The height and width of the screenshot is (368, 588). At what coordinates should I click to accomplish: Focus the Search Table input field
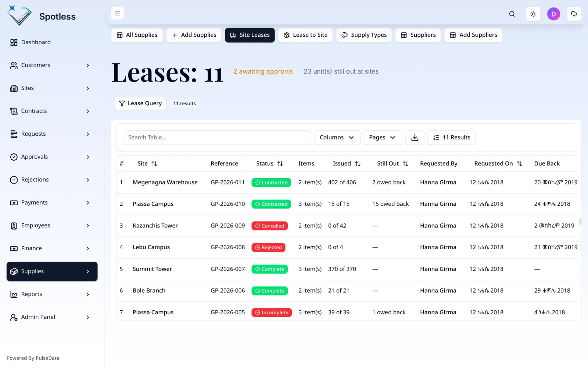coord(217,137)
